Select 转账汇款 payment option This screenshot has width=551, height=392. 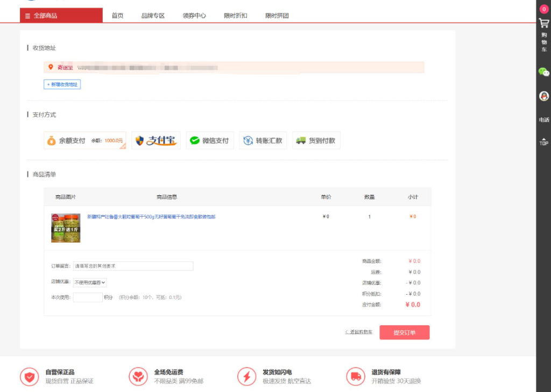[x=263, y=140]
